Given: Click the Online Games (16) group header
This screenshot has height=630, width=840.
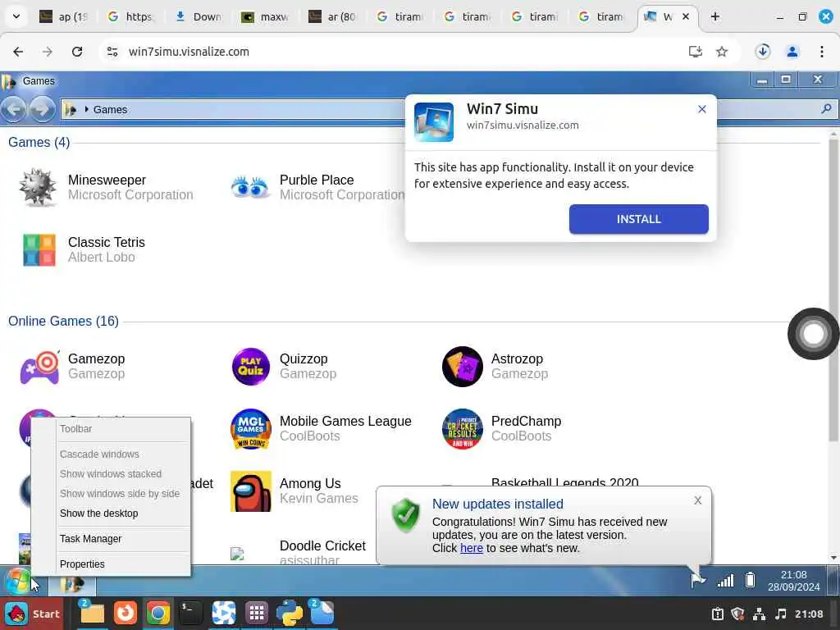Looking at the screenshot, I should [63, 321].
